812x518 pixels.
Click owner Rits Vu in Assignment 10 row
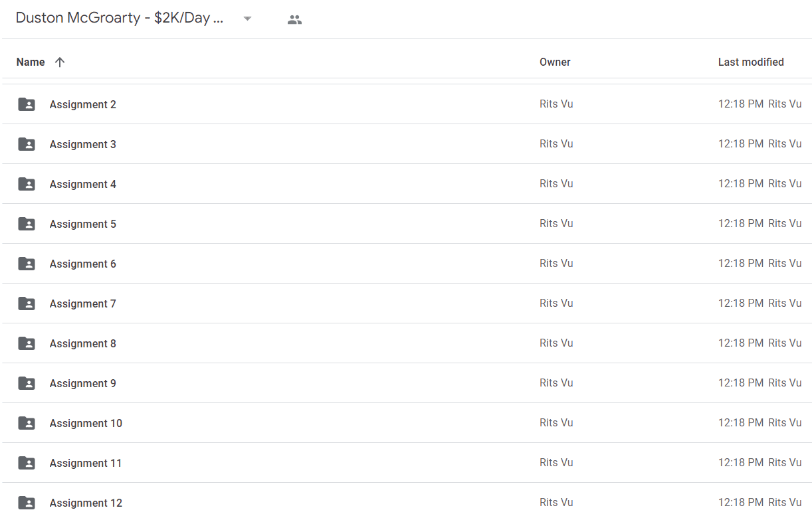tap(556, 422)
